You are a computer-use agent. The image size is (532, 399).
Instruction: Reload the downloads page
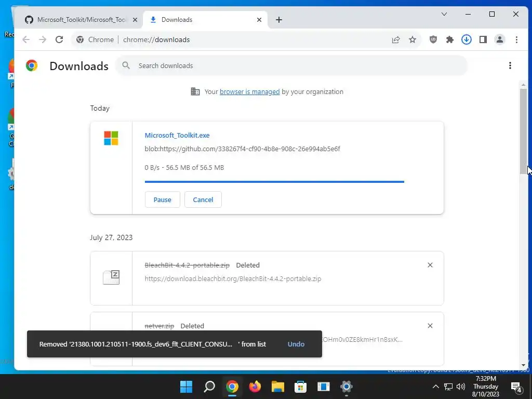[59, 39]
